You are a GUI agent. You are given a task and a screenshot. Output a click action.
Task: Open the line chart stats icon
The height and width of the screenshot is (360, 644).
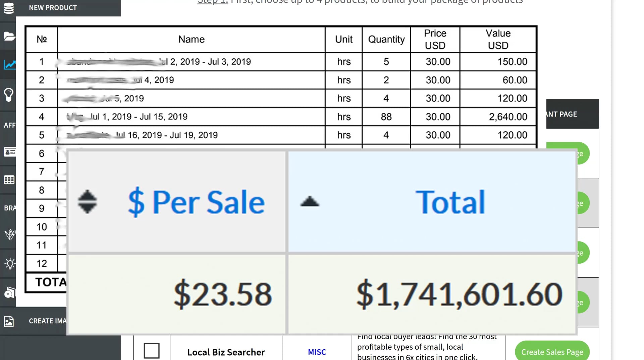(9, 64)
